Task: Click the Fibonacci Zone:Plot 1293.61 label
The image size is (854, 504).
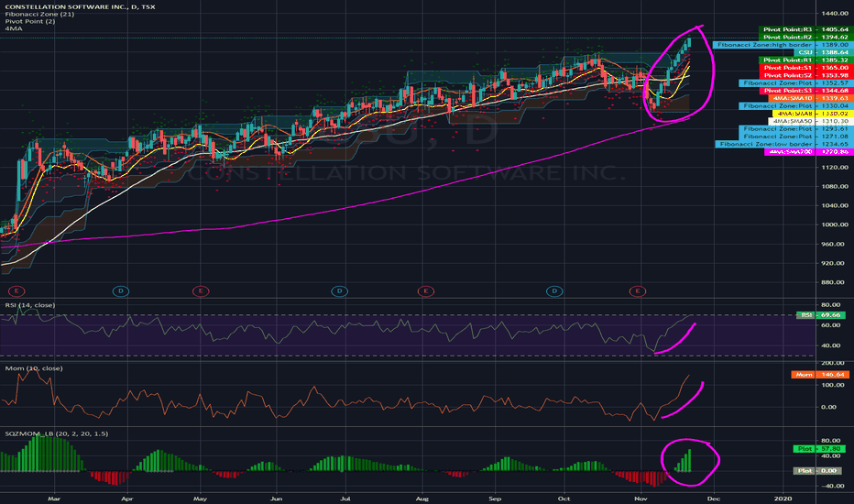Action: [x=795, y=128]
